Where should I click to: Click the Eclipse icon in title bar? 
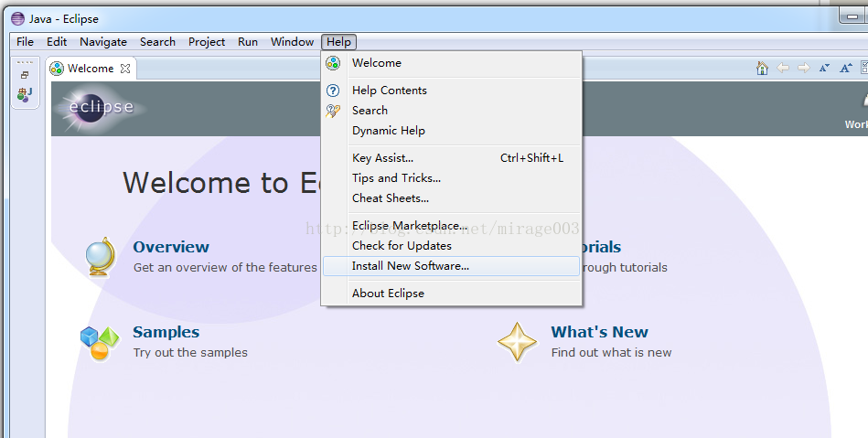tap(17, 19)
